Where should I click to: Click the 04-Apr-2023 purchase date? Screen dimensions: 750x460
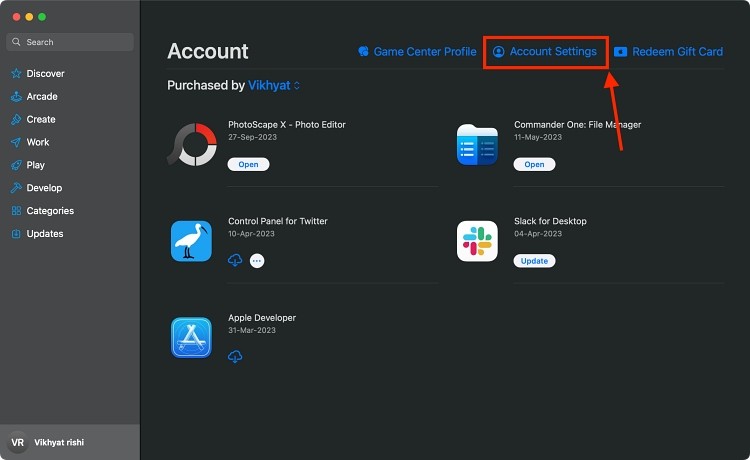pos(538,234)
